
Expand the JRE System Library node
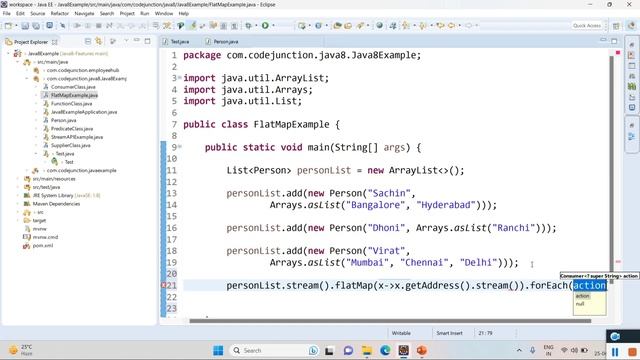click(x=18, y=196)
